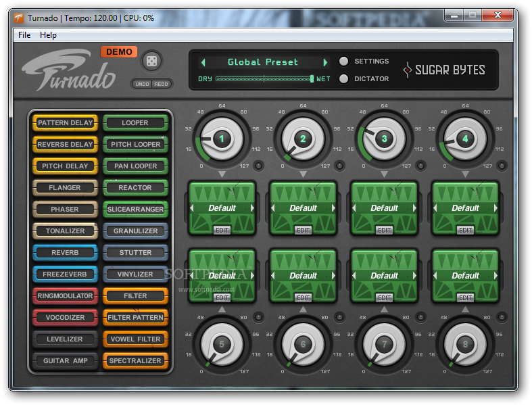
Task: Select the SPECTRALIZER effect
Action: pos(135,360)
